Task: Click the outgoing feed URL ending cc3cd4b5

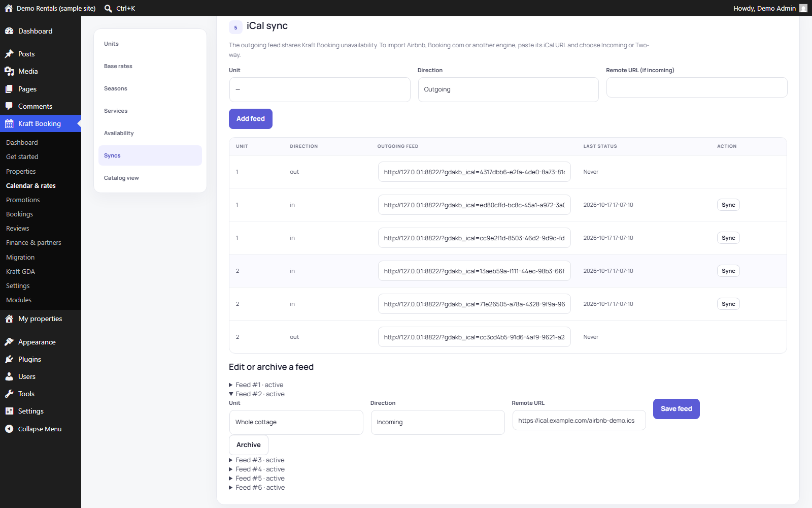Action: (x=475, y=337)
